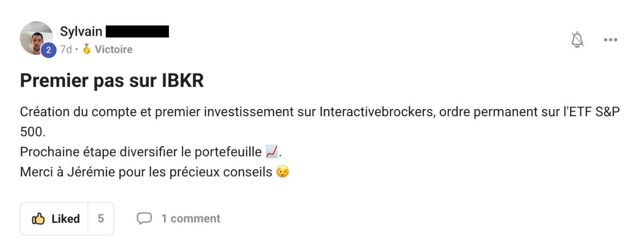Open the 1 comment thread
The image size is (644, 241).
click(191, 219)
